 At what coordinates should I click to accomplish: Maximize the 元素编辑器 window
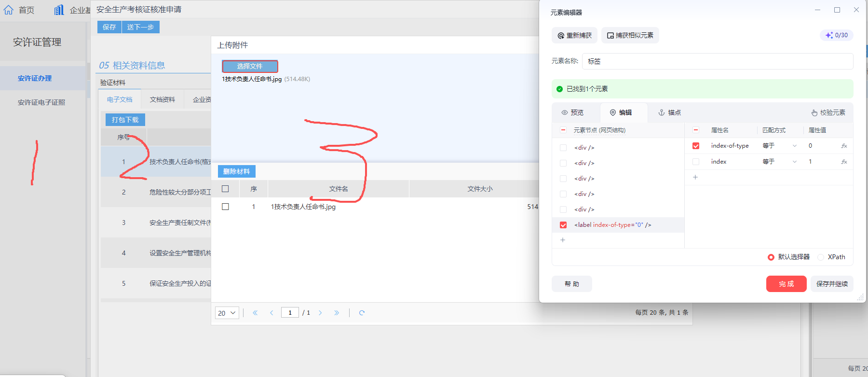coord(837,10)
